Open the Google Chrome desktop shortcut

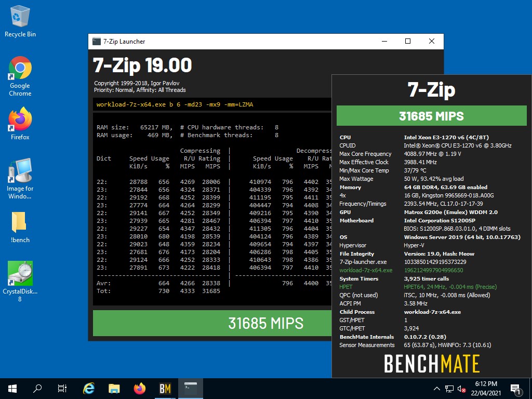coord(20,76)
